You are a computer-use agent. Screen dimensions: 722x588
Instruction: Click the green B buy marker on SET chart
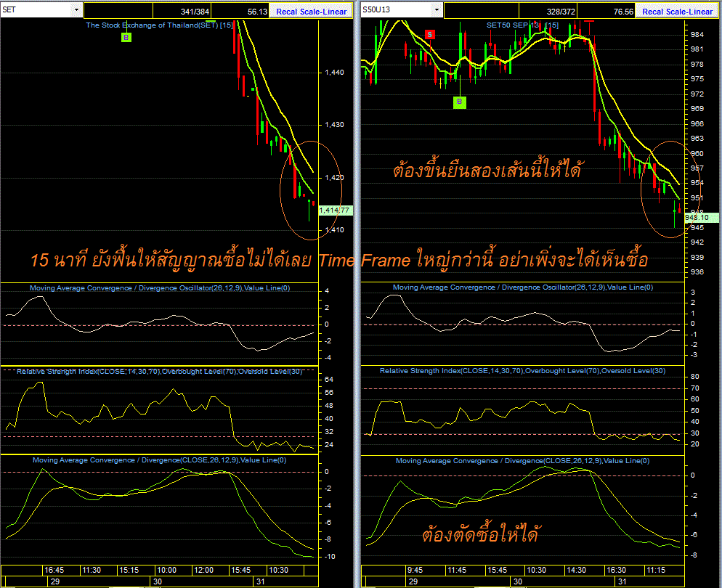point(126,38)
